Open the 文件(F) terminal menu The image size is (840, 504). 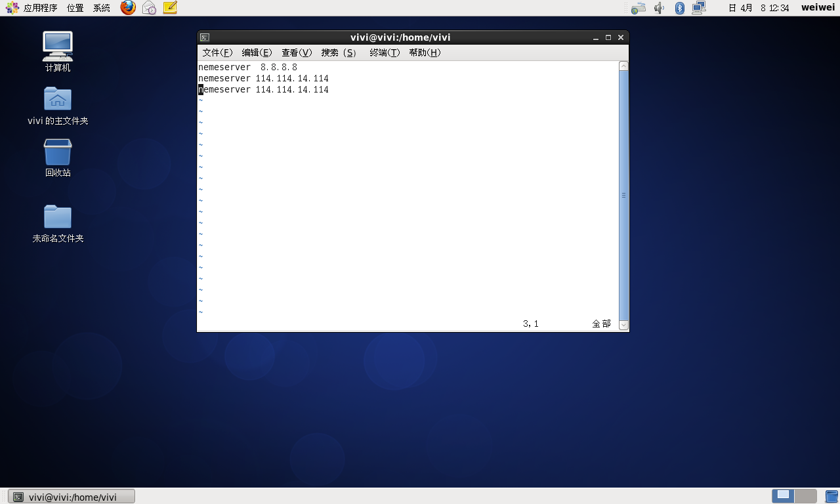click(218, 52)
